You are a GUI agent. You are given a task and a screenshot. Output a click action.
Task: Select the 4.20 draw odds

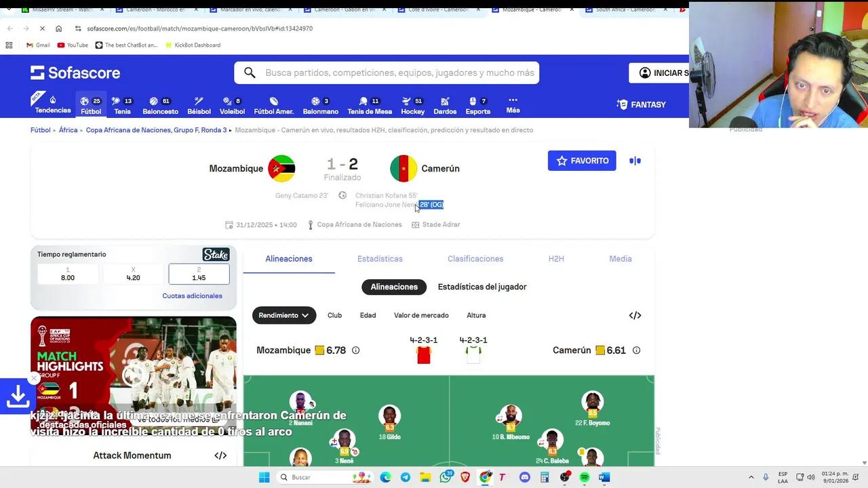(x=133, y=274)
